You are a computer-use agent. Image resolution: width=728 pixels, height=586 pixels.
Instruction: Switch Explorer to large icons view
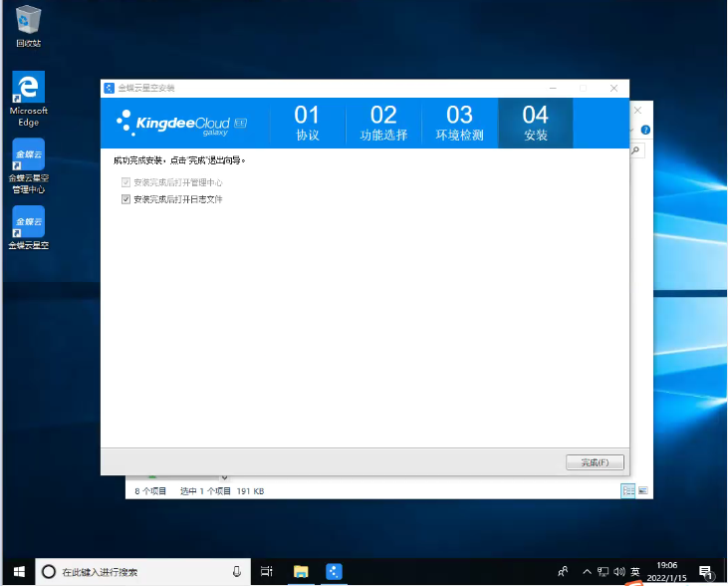click(643, 490)
